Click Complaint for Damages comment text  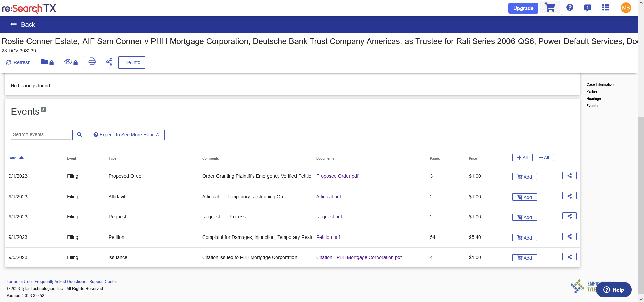point(257,237)
